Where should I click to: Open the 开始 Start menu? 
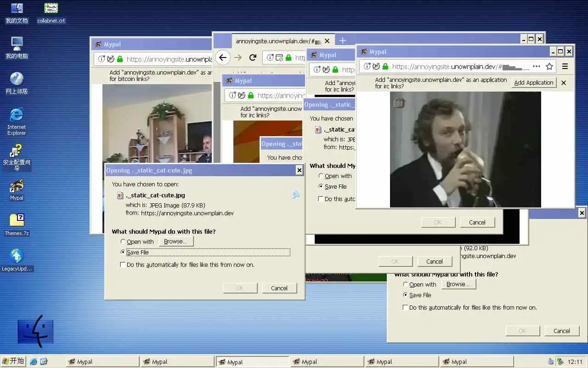coord(13,361)
